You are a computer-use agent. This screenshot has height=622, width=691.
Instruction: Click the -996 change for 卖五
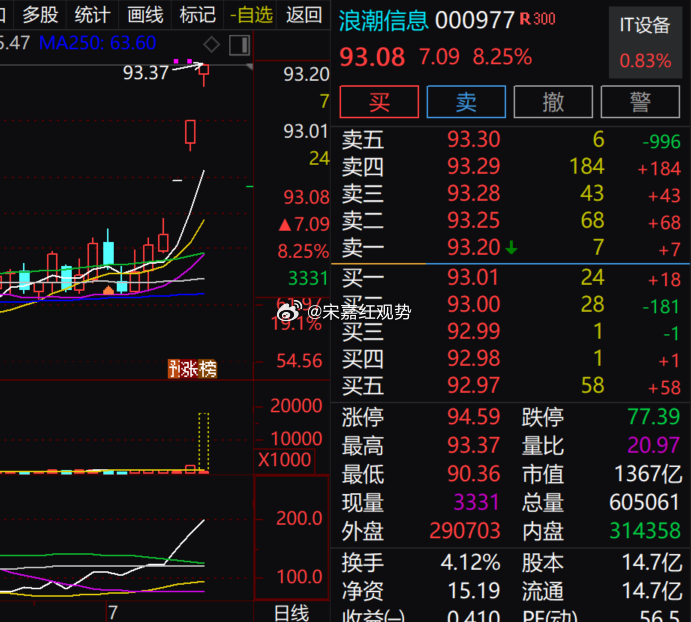click(661, 142)
